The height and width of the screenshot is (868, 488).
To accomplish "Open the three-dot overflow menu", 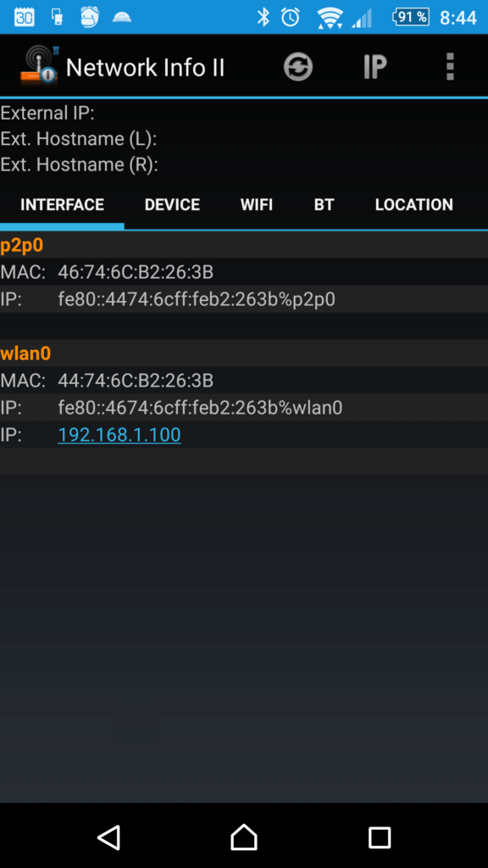I will (x=450, y=67).
